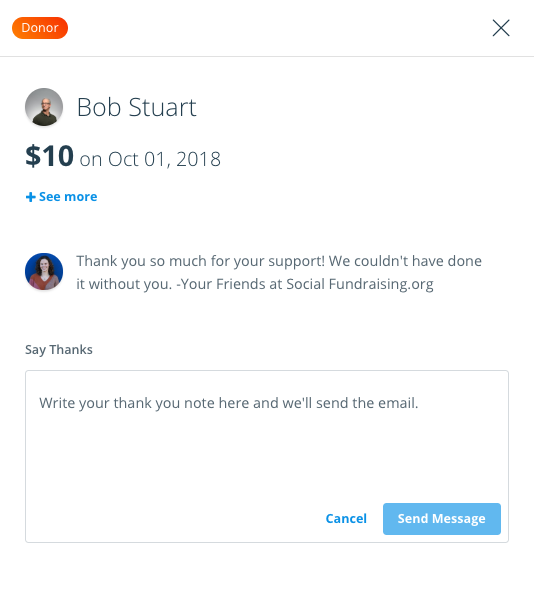
Task: Click the line 'Thank you so much for your support!'
Action: pos(200,261)
